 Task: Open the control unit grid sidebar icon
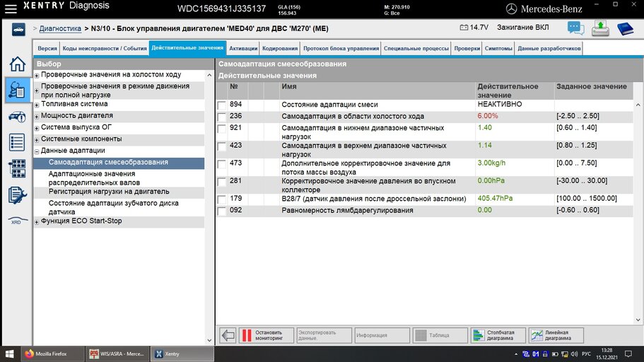[x=17, y=168]
